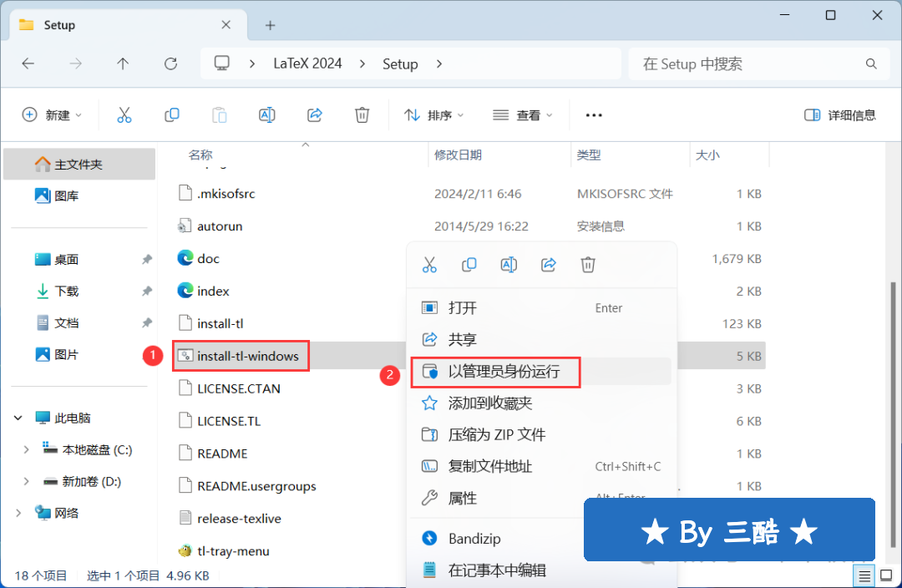Choose 打开 in the context menu

click(x=540, y=308)
